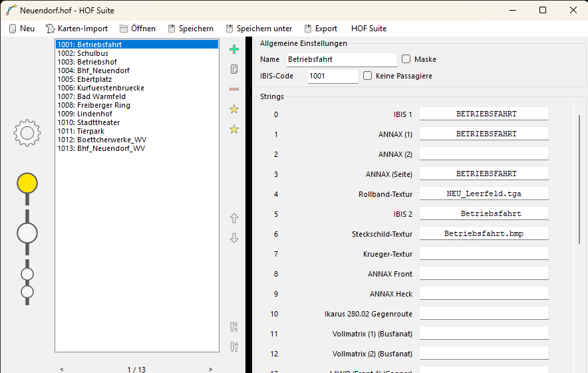This screenshot has height=373, width=588.
Task: Click the duplicate entry copy icon
Action: pos(234,69)
